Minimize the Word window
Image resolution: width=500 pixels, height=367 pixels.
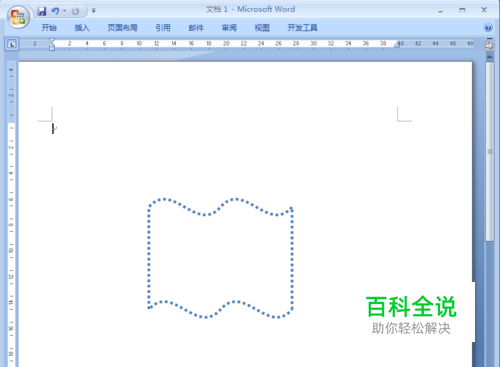click(441, 11)
